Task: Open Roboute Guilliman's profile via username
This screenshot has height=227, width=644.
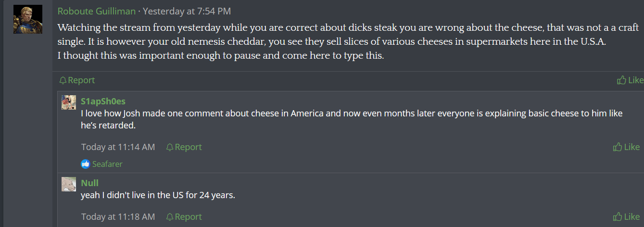Action: (x=96, y=11)
